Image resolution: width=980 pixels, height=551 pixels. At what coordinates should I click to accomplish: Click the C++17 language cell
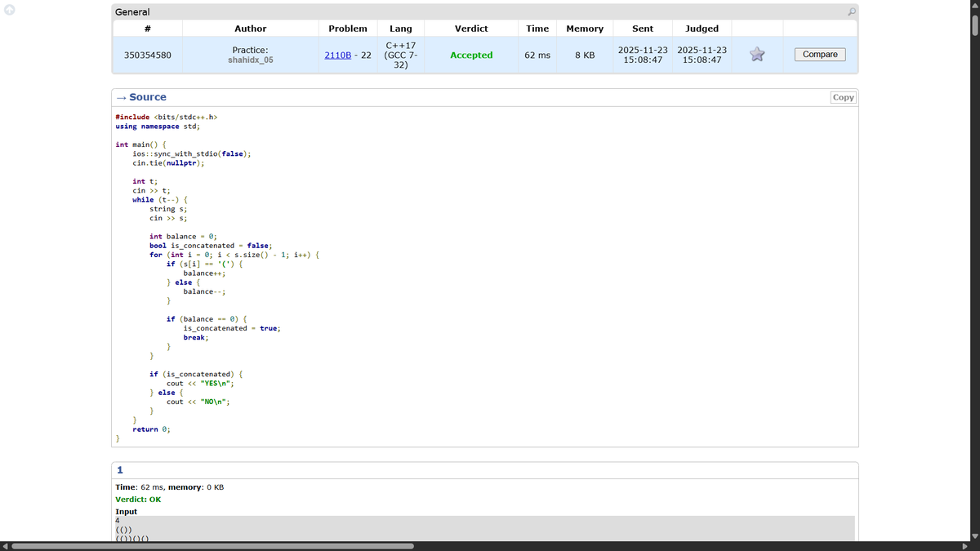point(401,55)
